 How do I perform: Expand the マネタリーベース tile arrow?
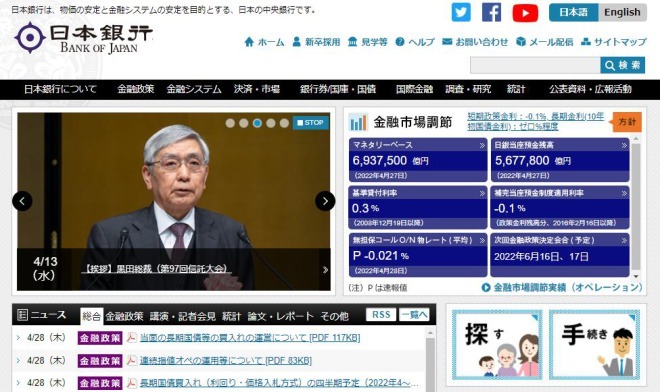482,145
